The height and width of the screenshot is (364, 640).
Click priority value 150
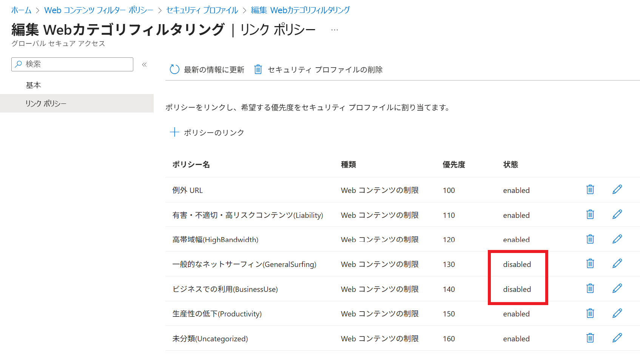click(x=449, y=314)
